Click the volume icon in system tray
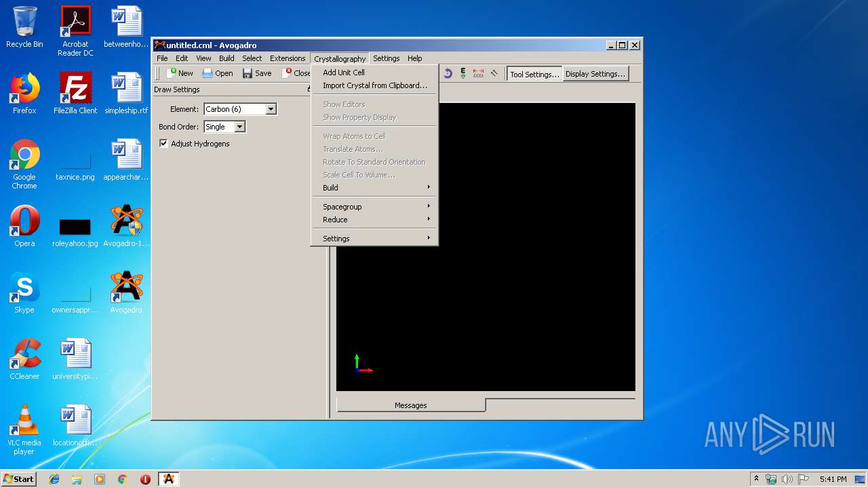868x488 pixels. [x=787, y=479]
